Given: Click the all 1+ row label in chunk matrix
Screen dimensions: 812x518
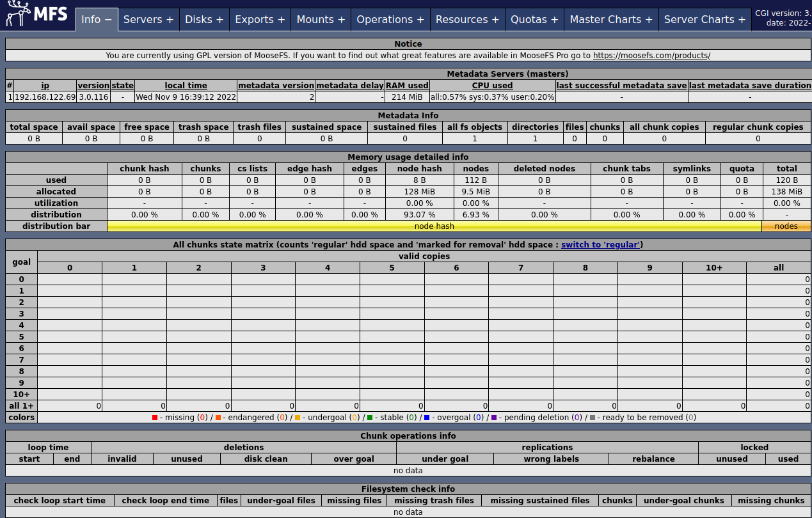Looking at the screenshot, I should (21, 406).
